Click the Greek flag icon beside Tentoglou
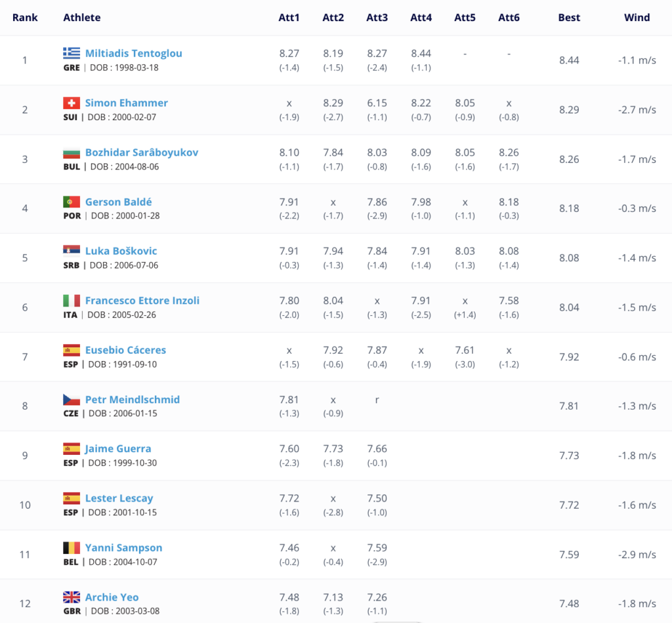Screen dimensions: 672x623 71,53
